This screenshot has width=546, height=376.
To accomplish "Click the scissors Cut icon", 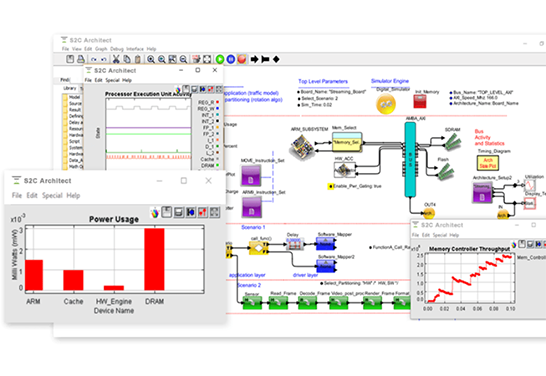I will (x=116, y=59).
